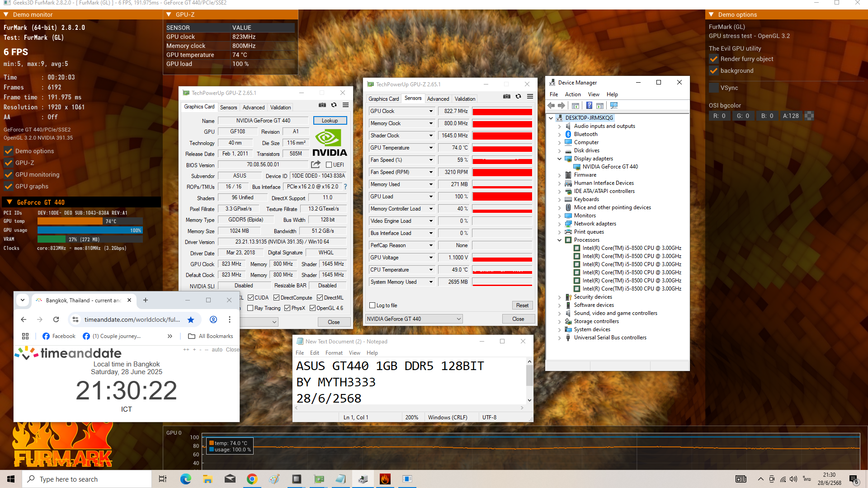This screenshot has width=868, height=488.
Task: Click the OSI bgcolor color swatch
Action: (810, 116)
